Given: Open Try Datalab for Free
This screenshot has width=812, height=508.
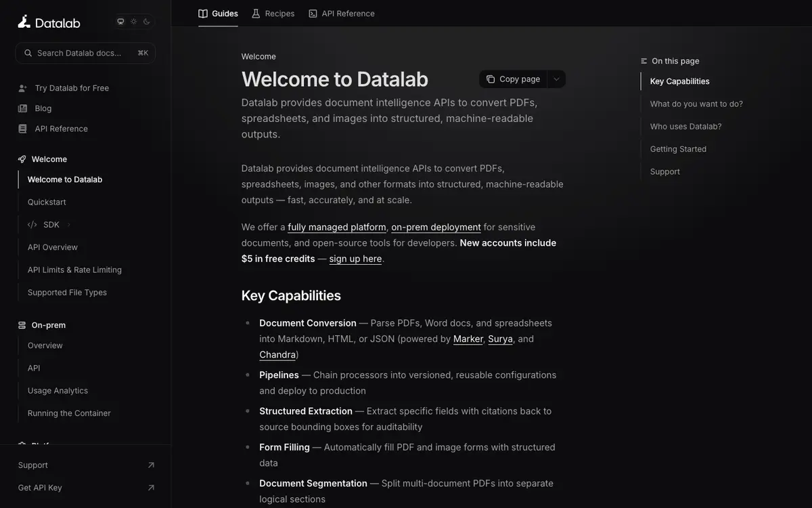Looking at the screenshot, I should coord(72,88).
